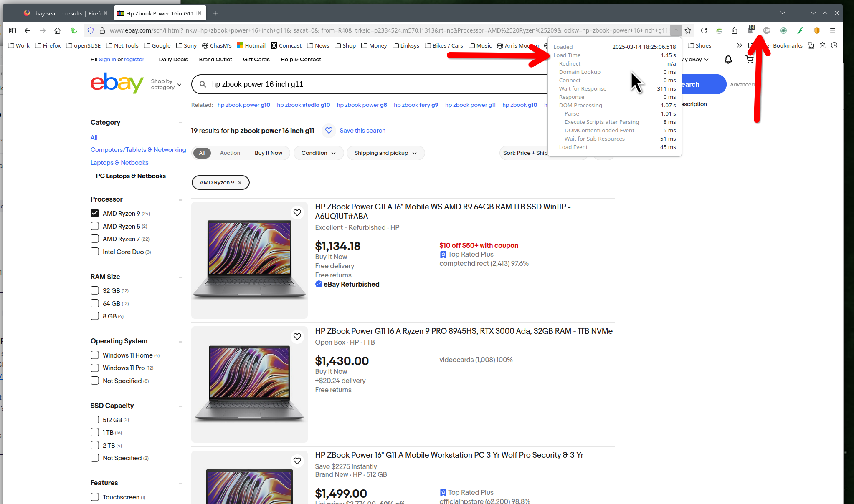Uncheck the AMD Ryzen 9 processor filter
The height and width of the screenshot is (504, 854).
pyautogui.click(x=95, y=213)
